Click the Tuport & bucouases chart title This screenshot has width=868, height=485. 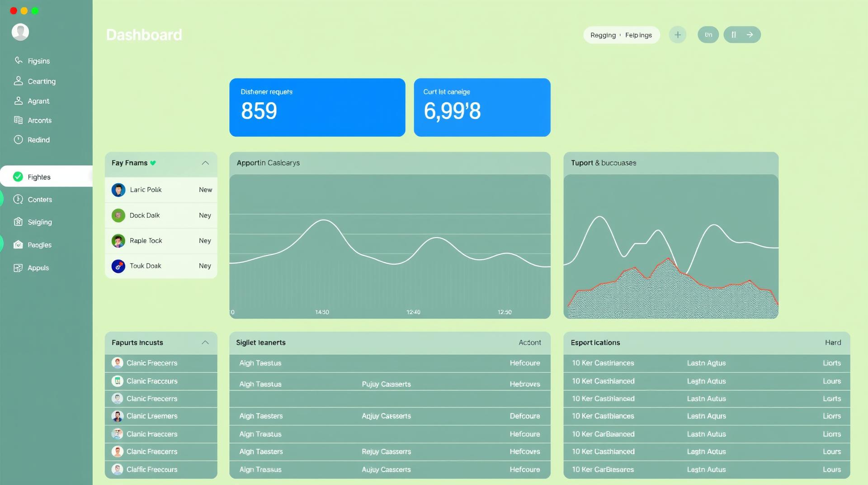604,163
